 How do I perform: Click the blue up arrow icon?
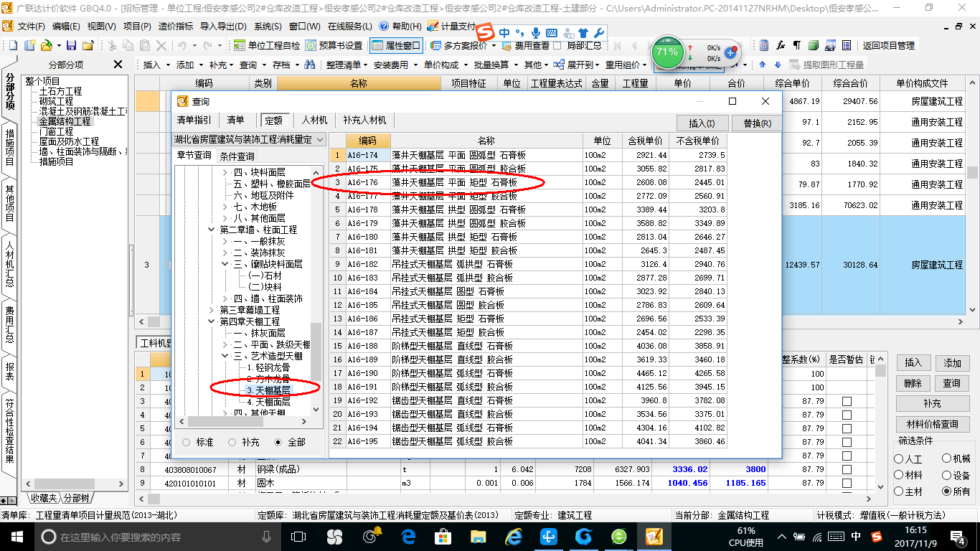pyautogui.click(x=763, y=65)
